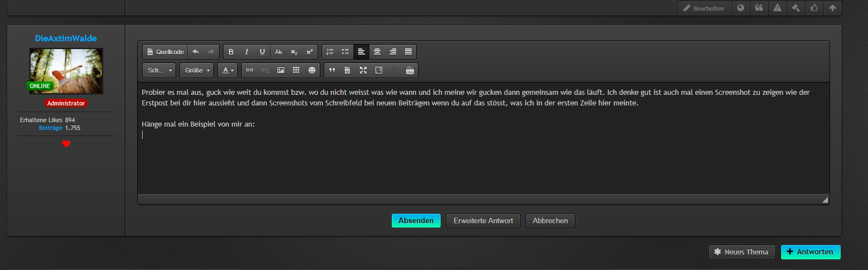Report the post via warning triangle icon

click(776, 8)
